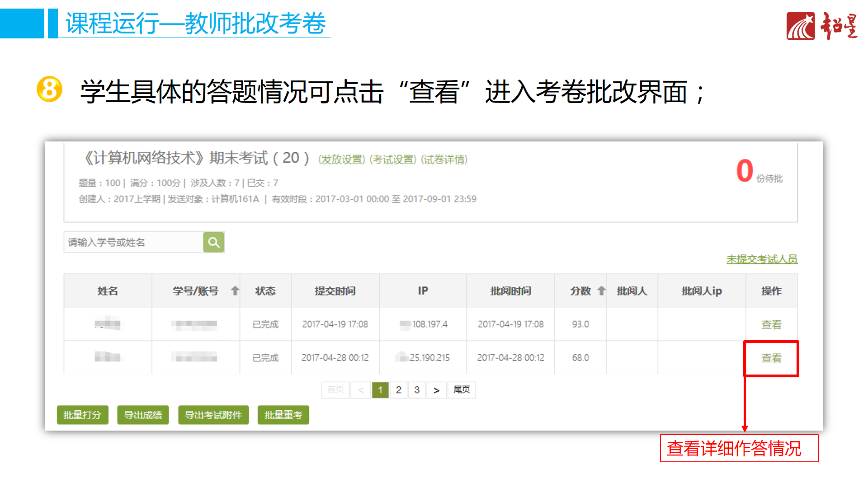
Task: Open 试卷详情 link
Action: tap(444, 160)
